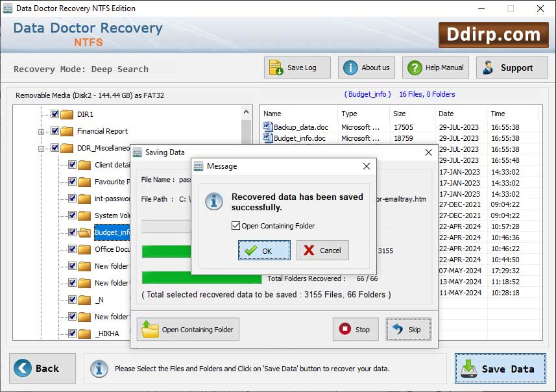The image size is (556, 392).
Task: Click the Open Containing Folder button
Action: coord(188,329)
